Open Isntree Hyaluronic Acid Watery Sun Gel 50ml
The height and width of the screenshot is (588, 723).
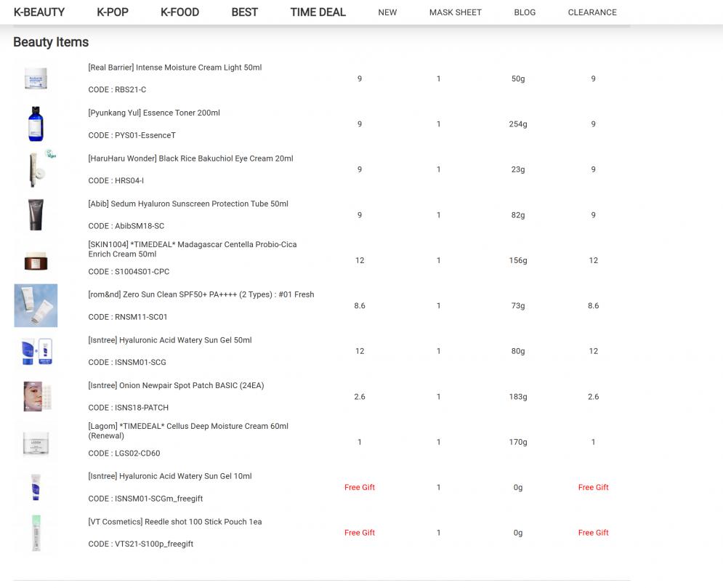click(170, 340)
